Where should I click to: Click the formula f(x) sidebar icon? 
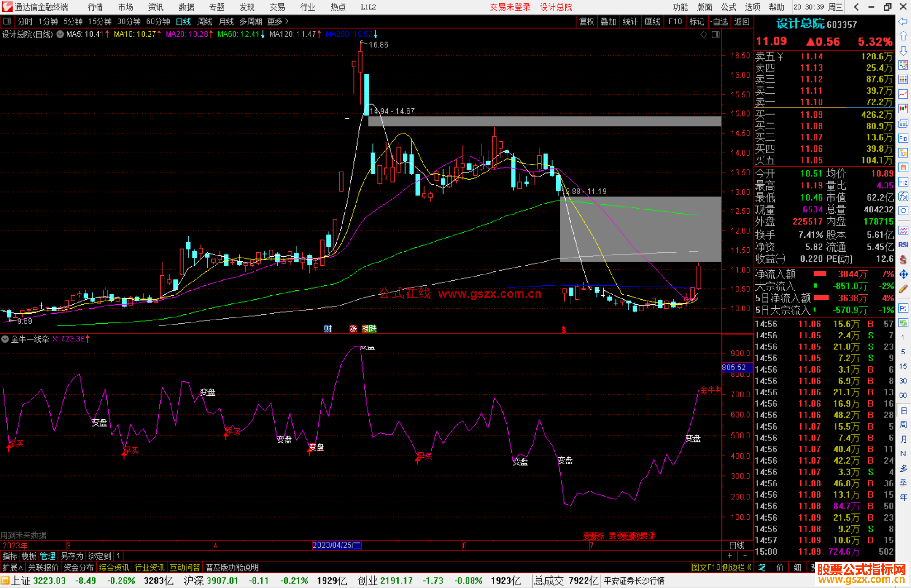(903, 196)
